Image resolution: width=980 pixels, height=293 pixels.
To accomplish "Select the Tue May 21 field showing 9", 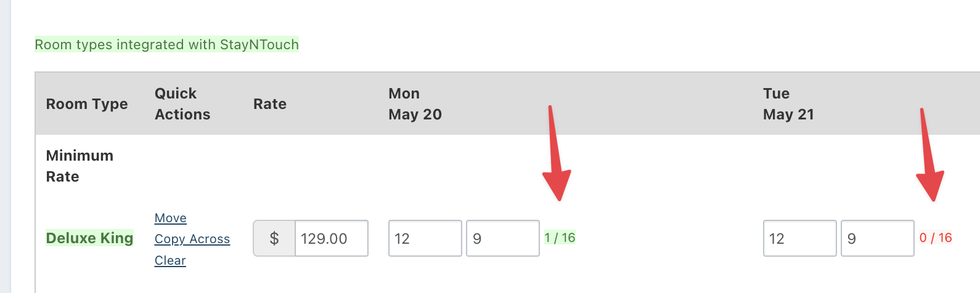I will pos(877,238).
